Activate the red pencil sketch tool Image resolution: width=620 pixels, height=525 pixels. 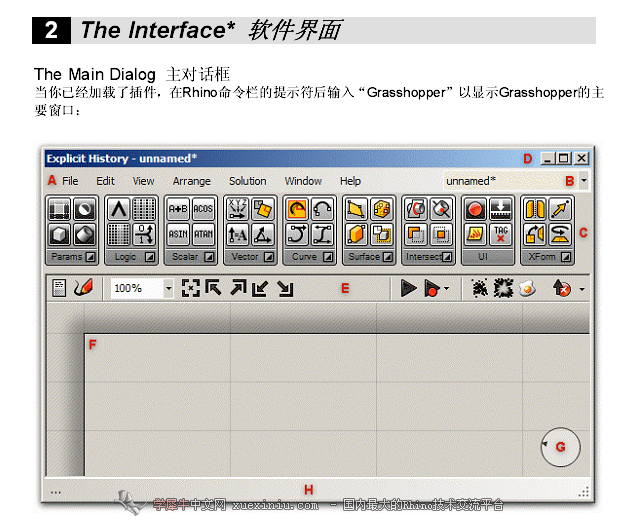tap(83, 288)
